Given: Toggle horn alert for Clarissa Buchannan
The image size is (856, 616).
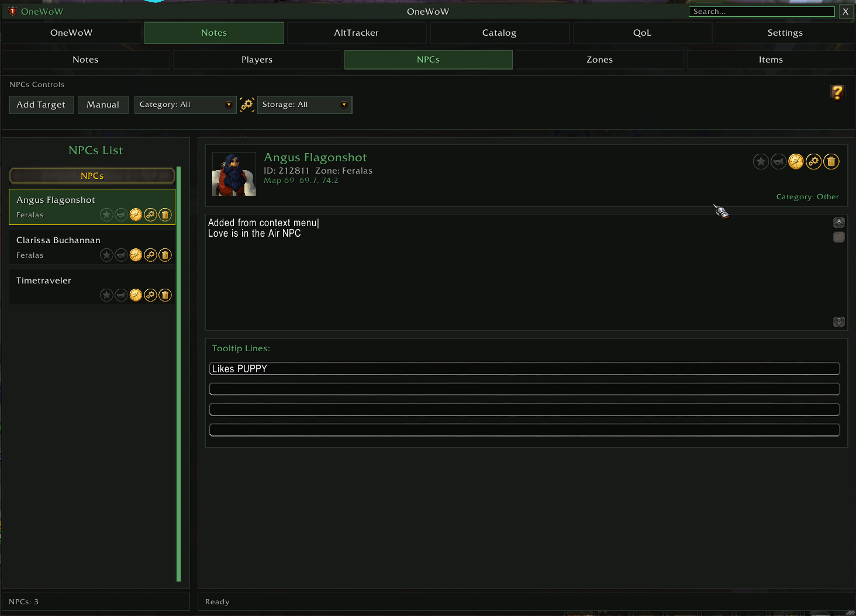Looking at the screenshot, I should point(121,255).
